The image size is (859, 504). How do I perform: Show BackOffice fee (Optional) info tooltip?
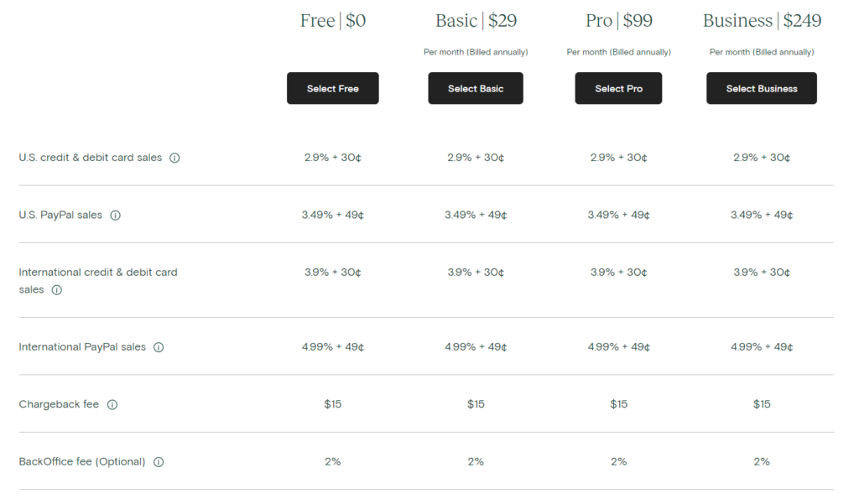click(159, 462)
